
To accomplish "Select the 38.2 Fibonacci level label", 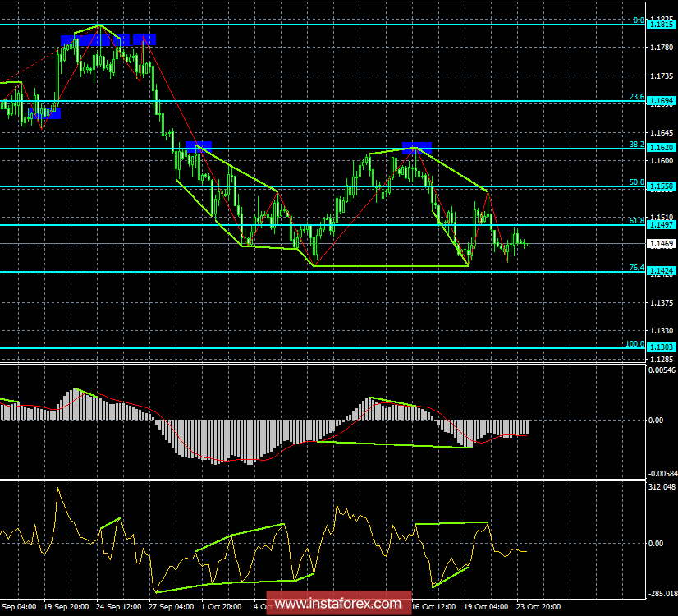I will [x=635, y=144].
